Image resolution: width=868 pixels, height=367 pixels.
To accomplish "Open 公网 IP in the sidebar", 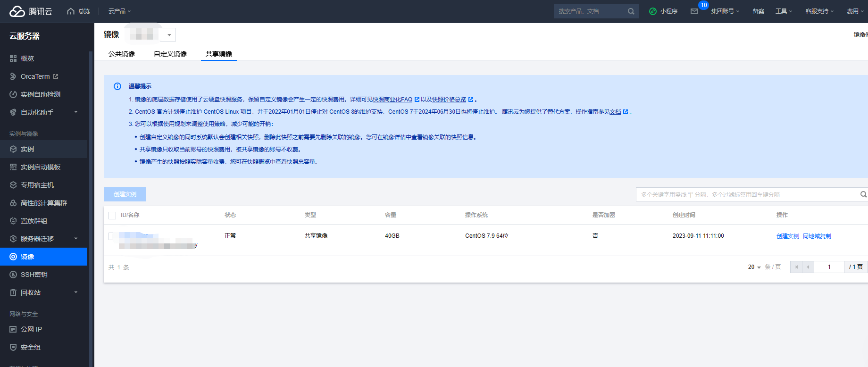I will click(31, 329).
